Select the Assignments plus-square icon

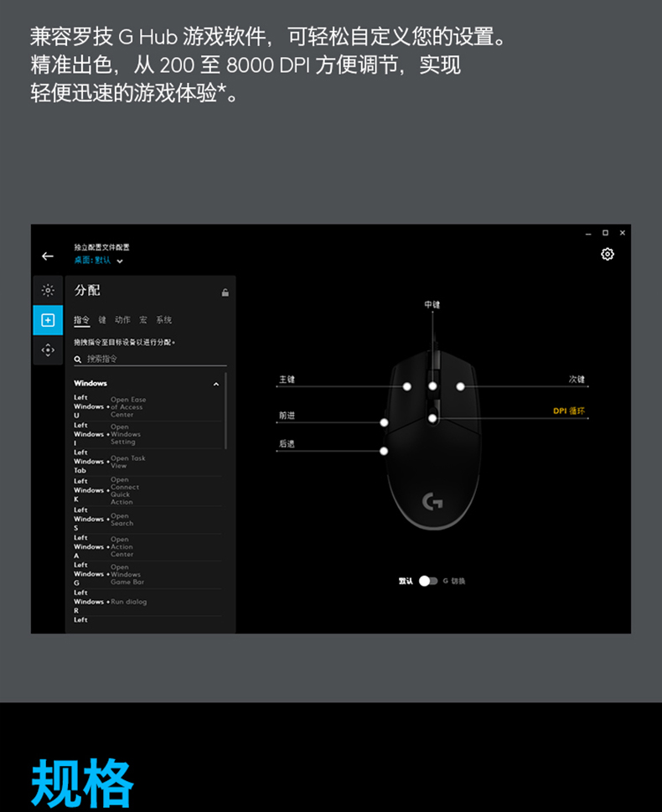(48, 320)
